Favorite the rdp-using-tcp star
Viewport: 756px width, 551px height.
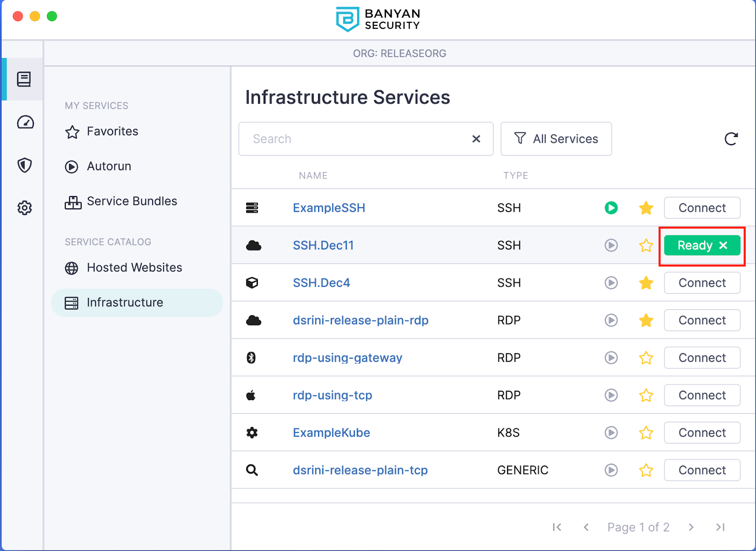tap(646, 395)
